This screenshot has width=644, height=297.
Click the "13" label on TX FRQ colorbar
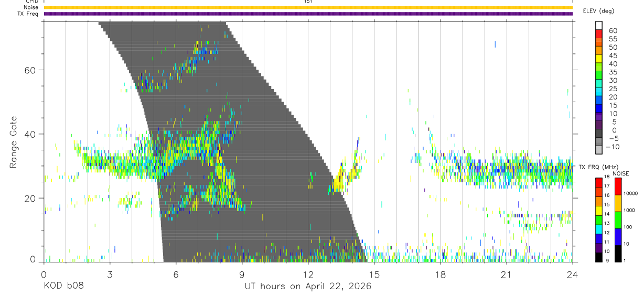click(x=607, y=223)
